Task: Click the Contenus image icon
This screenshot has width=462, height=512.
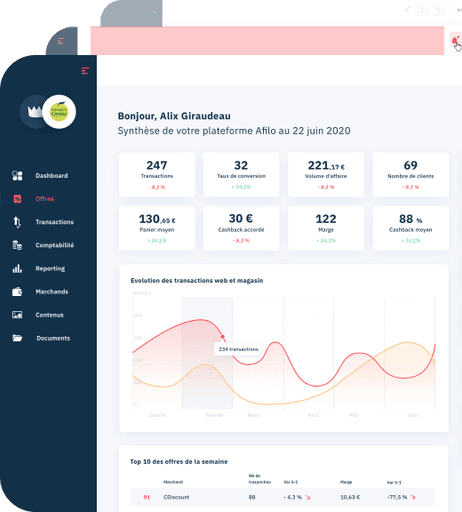Action: [17, 315]
